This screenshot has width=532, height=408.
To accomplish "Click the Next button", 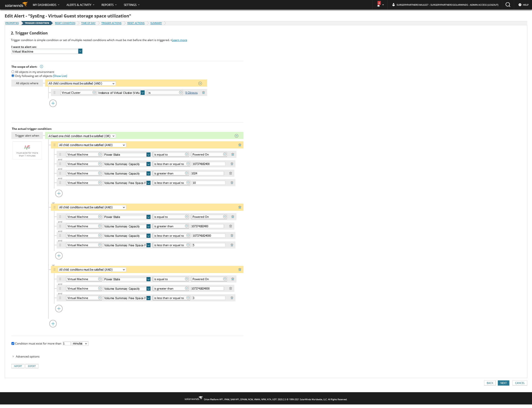I will (x=503, y=383).
